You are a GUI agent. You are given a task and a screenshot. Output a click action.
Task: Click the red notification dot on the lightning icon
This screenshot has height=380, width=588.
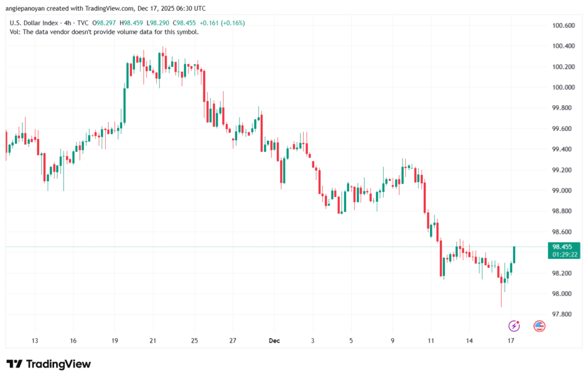518,323
